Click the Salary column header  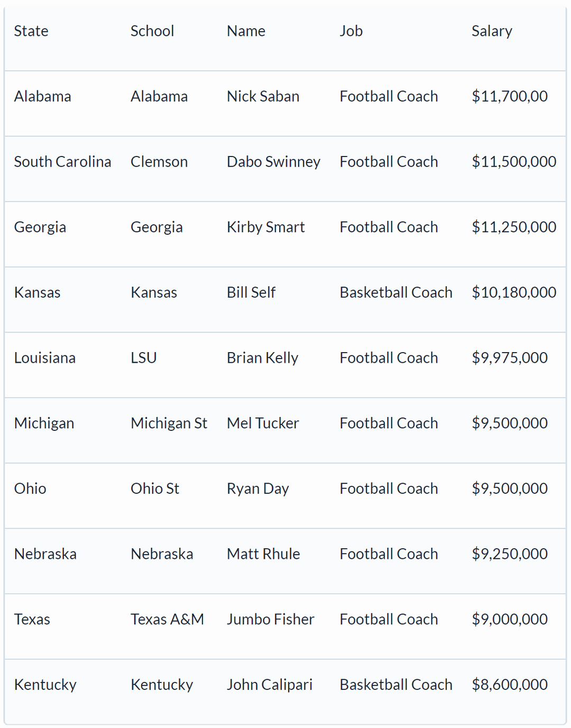point(492,31)
